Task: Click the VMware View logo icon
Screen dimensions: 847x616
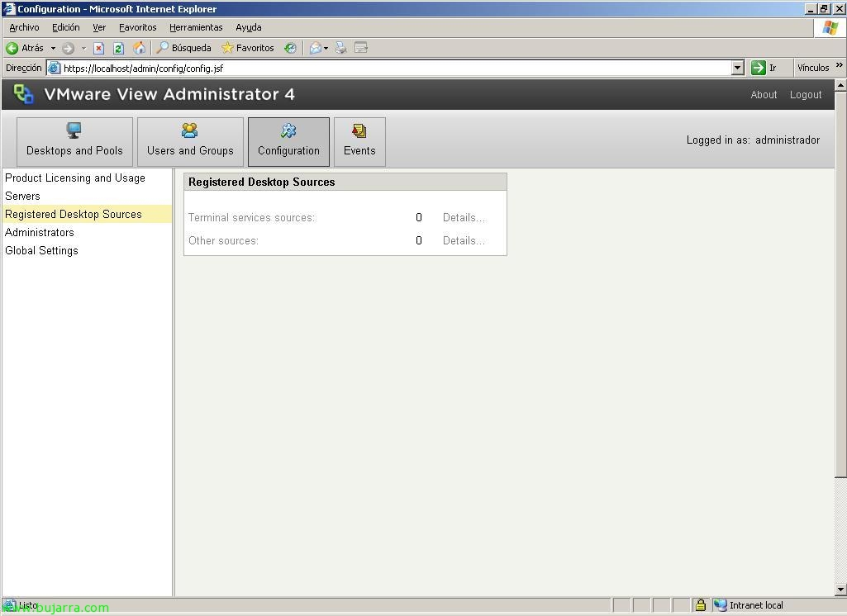Action: pos(23,94)
